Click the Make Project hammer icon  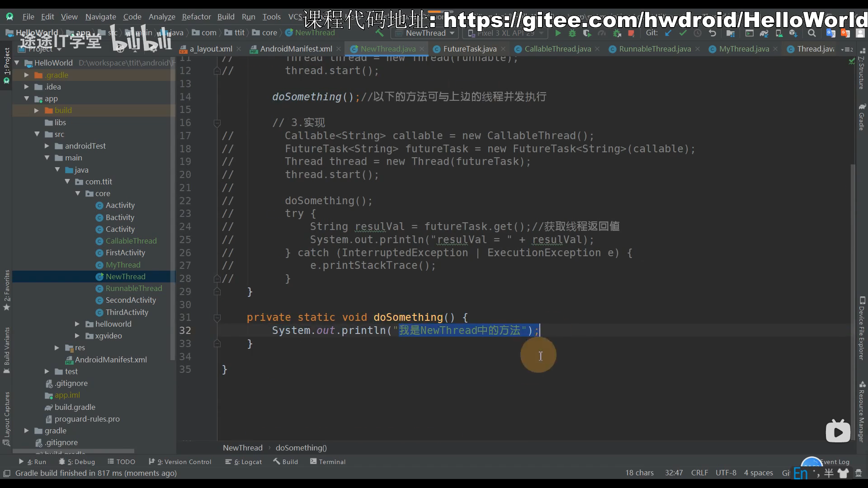pos(379,33)
